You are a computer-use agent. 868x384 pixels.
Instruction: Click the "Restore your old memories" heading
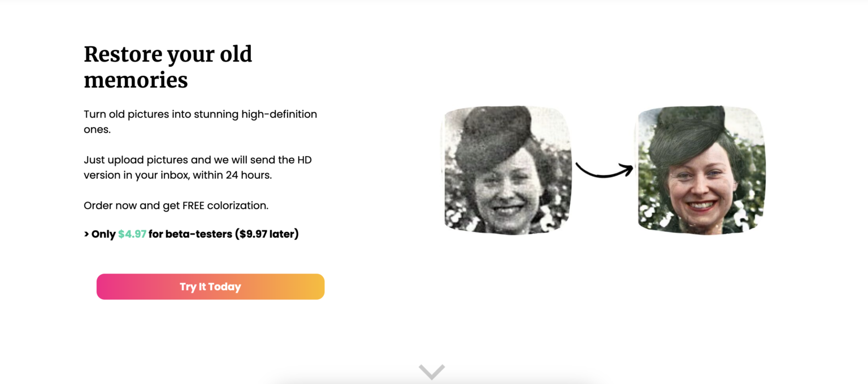tap(168, 67)
